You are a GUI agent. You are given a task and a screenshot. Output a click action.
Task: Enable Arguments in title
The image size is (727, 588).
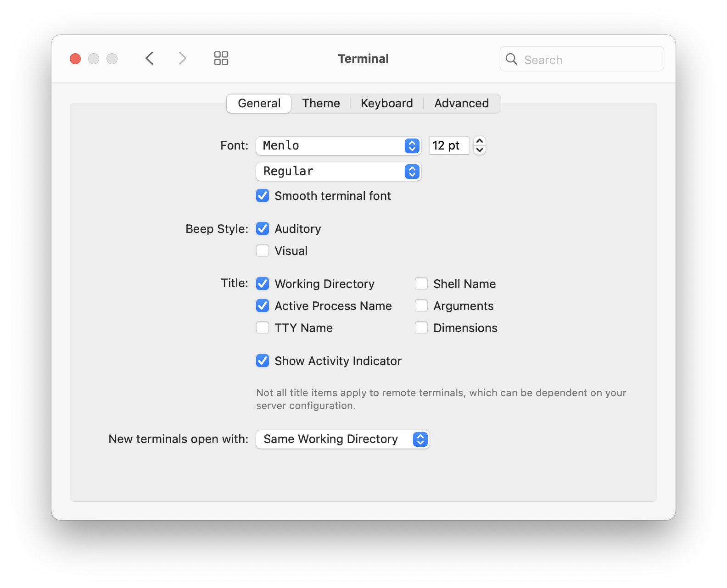(421, 305)
